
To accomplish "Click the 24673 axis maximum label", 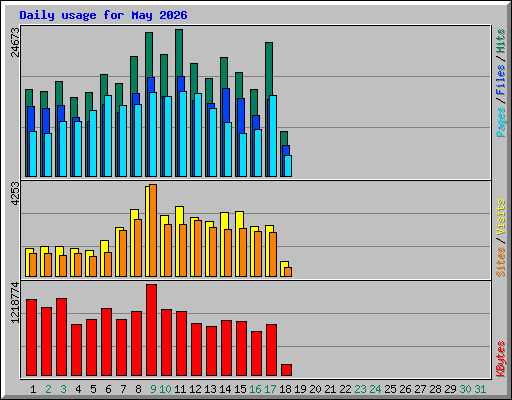I will [15, 42].
